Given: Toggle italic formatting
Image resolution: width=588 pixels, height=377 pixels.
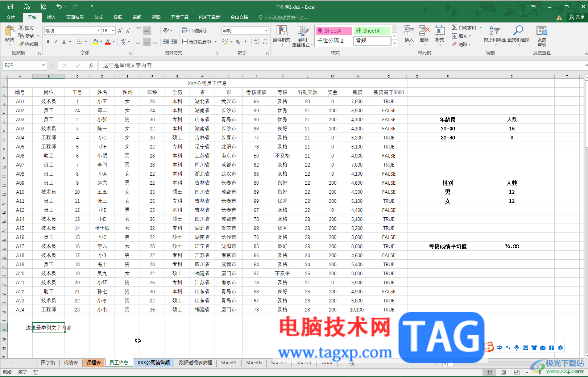Looking at the screenshot, I should tap(56, 42).
